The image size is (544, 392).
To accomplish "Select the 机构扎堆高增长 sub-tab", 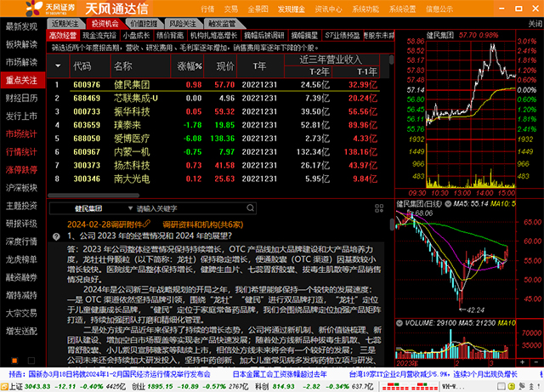I will 213,36.
